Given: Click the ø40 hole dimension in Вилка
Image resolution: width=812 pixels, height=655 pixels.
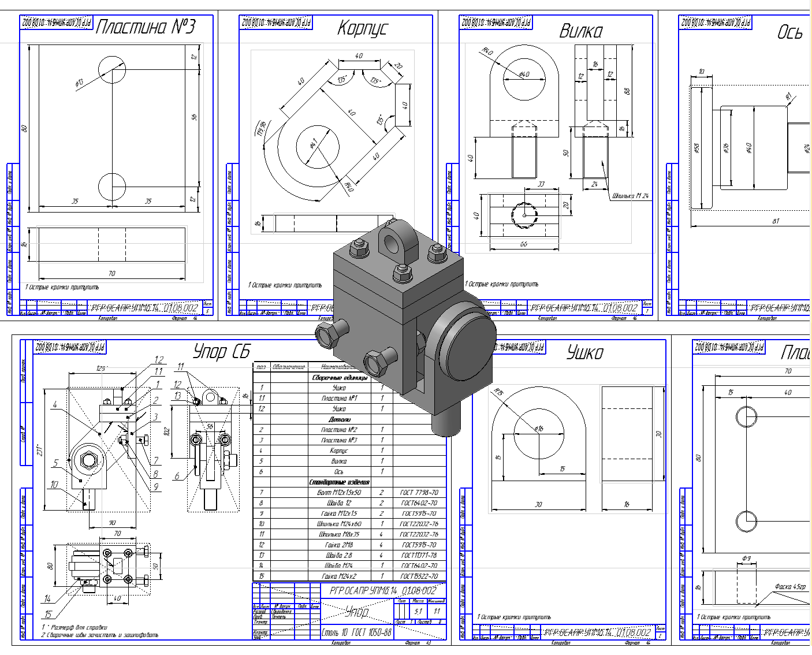Looking at the screenshot, I should coord(524,75).
